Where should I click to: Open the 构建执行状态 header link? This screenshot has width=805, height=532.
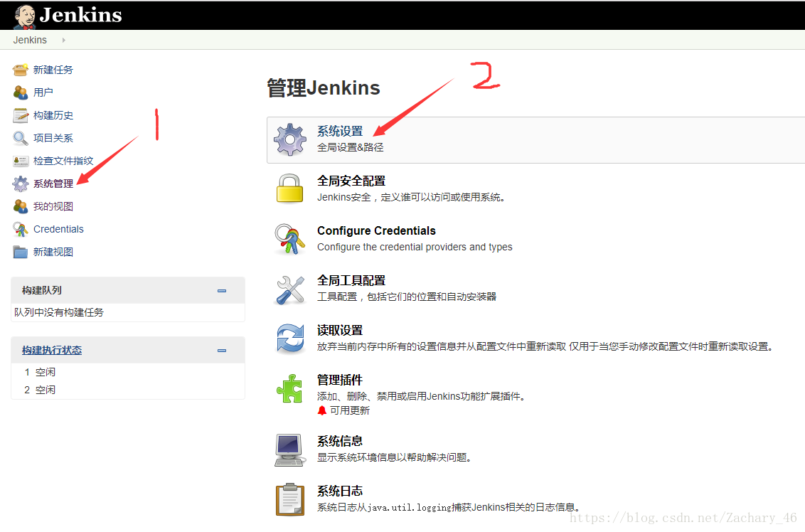click(52, 350)
